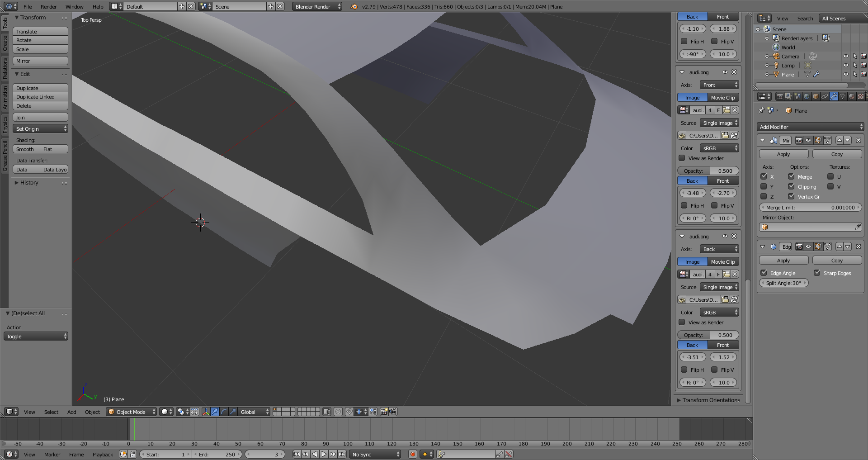The image size is (868, 460).
Task: Click the timeline Play animation button
Action: (x=324, y=454)
